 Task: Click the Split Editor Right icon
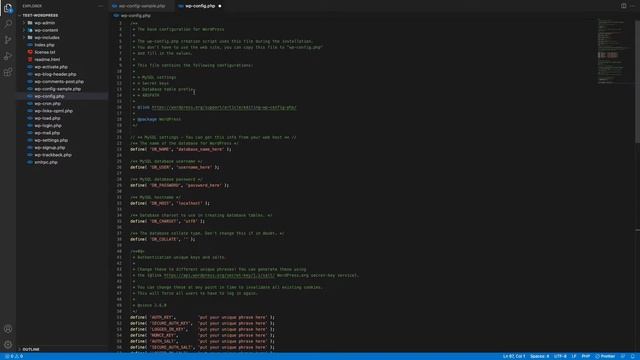[x=623, y=6]
